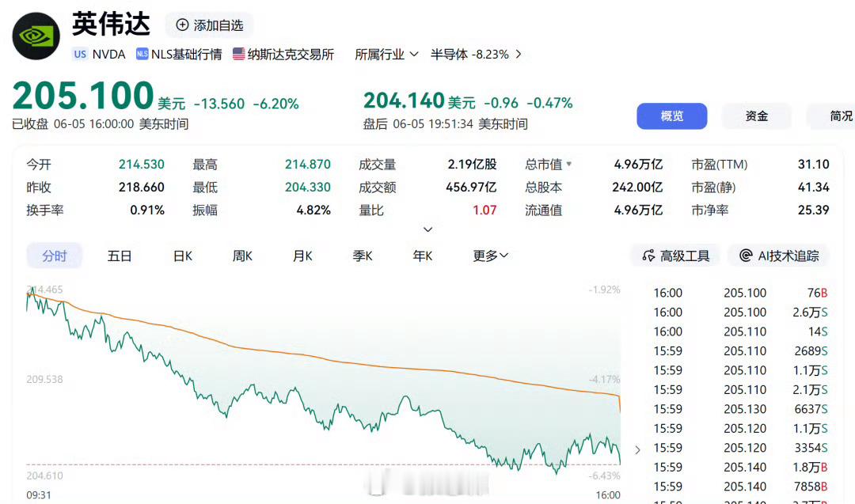
Task: Click 量比 value 1.07
Action: click(x=484, y=210)
